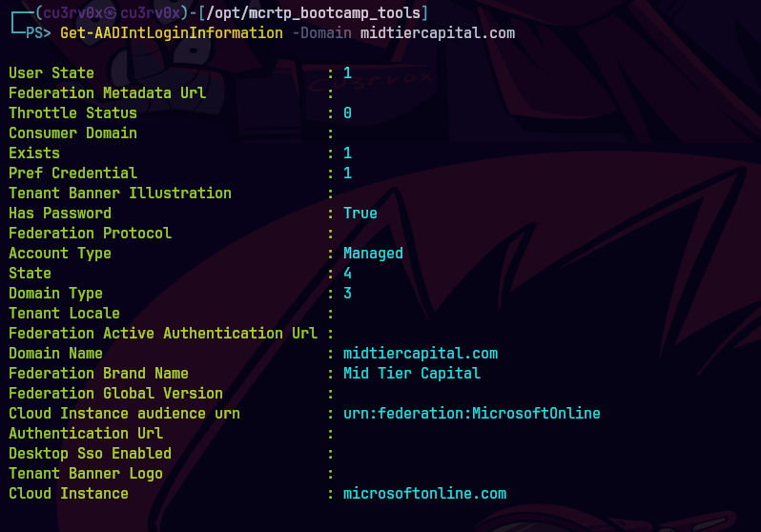Select the Desktop Sso Enabled label
This screenshot has width=761, height=532.
(90, 453)
